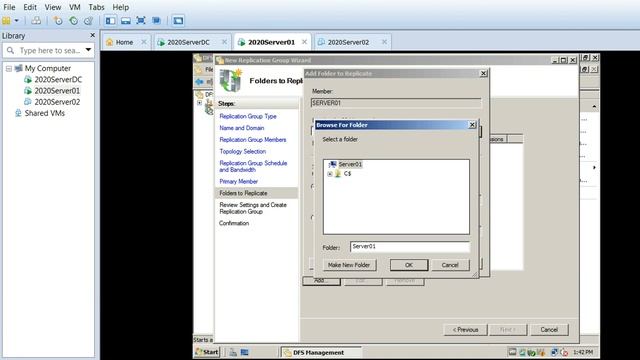Click the console view toolbar icon
The width and height of the screenshot is (640, 360).
click(178, 20)
